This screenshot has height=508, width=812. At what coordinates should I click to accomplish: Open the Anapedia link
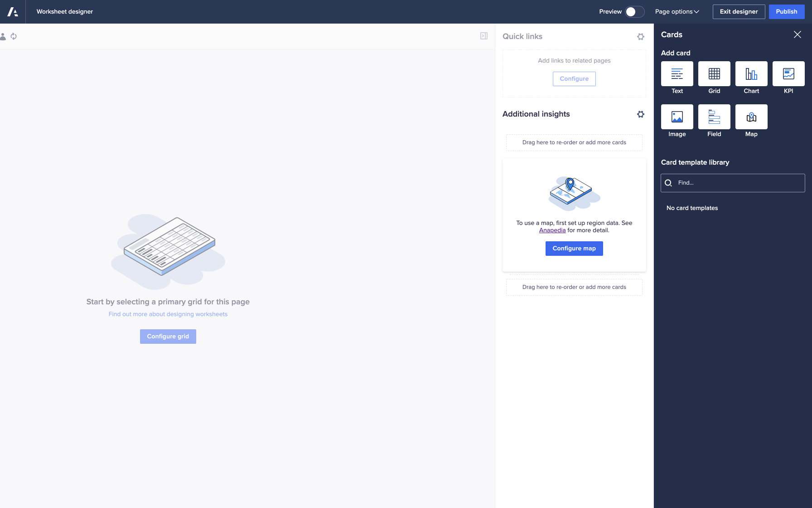tap(552, 230)
